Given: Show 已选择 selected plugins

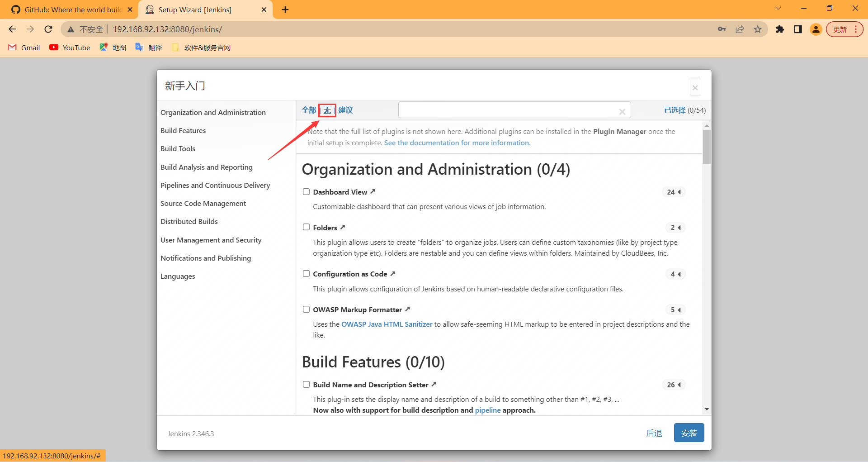Looking at the screenshot, I should click(x=675, y=110).
